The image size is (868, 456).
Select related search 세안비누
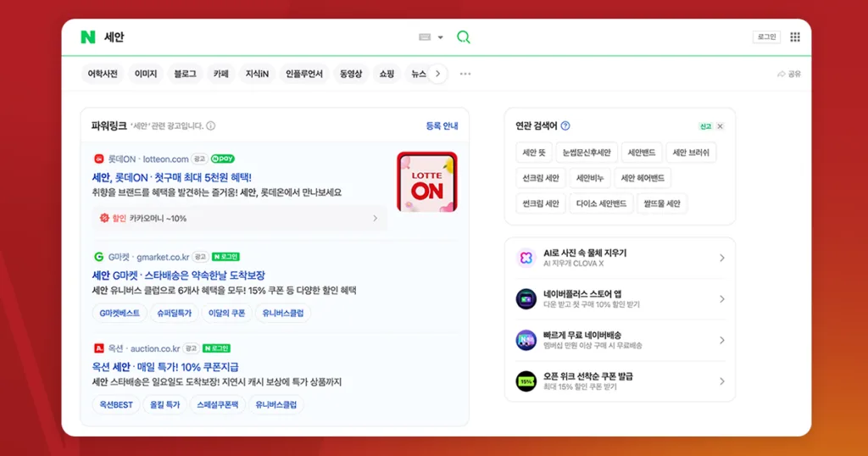[x=590, y=178]
